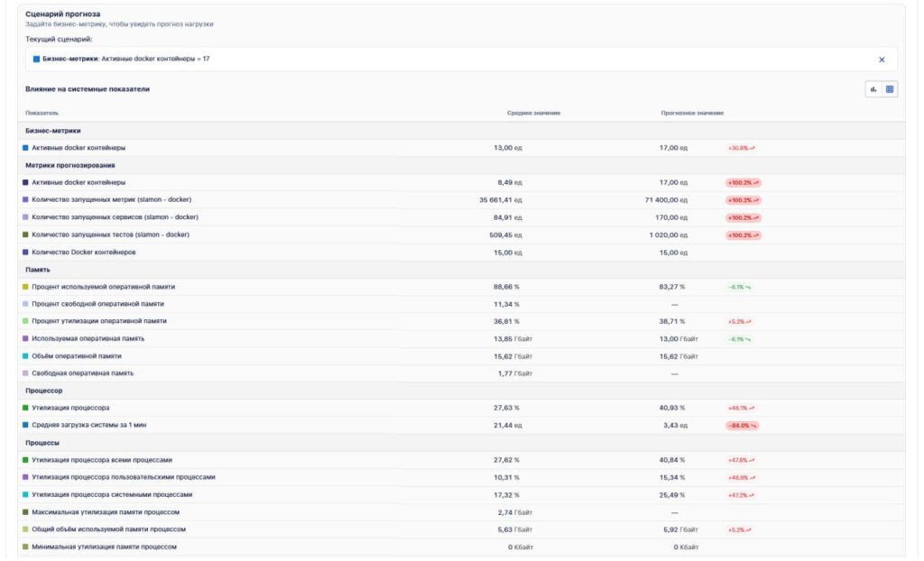
Task: Click the +48.1% badge for Утилизация процессора
Action: tap(741, 408)
